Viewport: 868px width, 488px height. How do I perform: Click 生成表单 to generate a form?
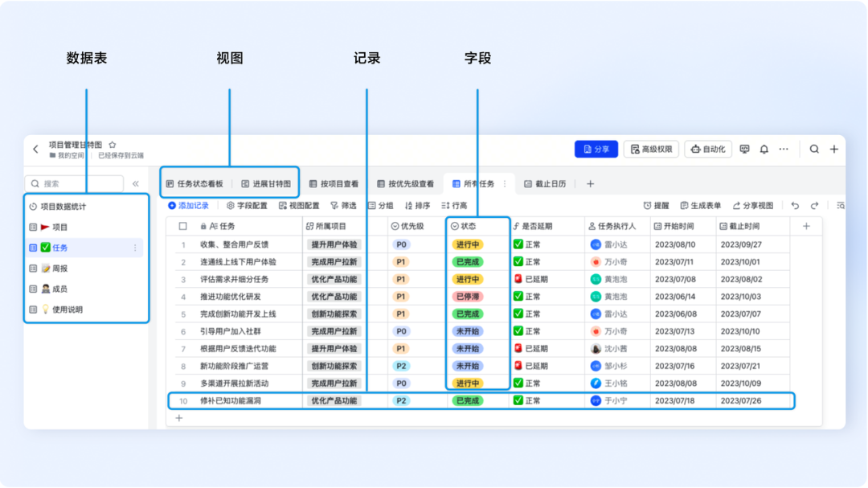pyautogui.click(x=702, y=204)
